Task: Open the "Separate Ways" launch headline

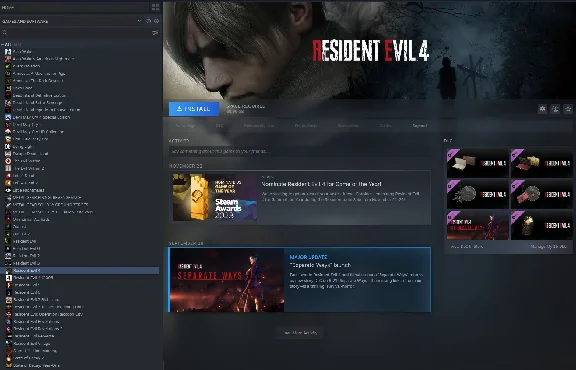Action: (320, 265)
